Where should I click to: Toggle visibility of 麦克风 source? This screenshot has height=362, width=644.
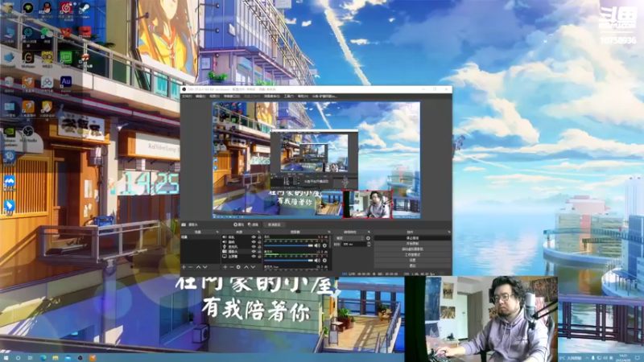[x=254, y=247]
